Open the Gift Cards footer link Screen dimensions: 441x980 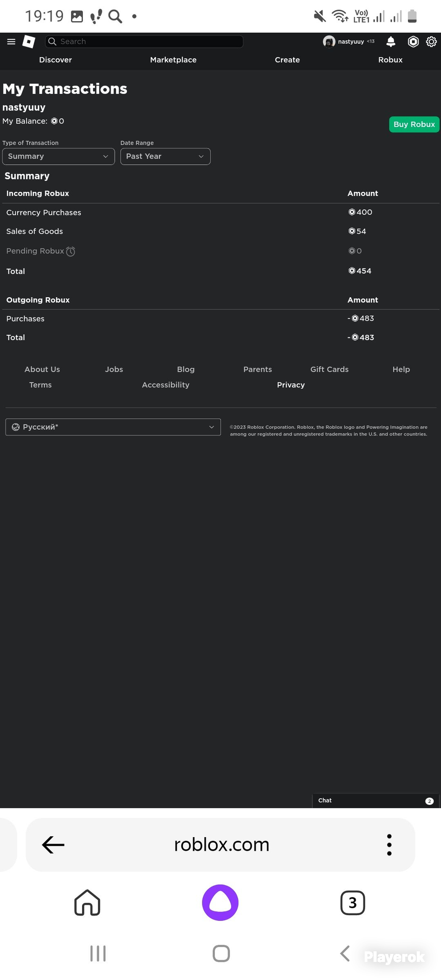[329, 370]
